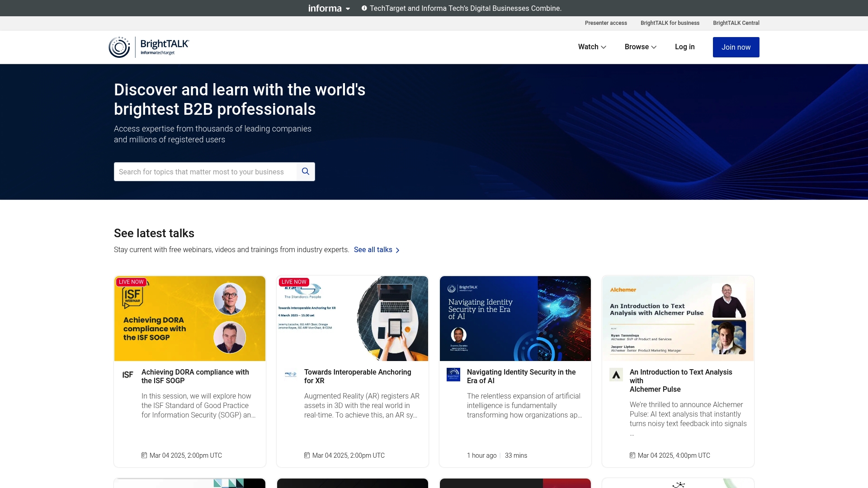Click LIVE NOW badge on ETSI thumbnail
868x488 pixels.
pyautogui.click(x=294, y=282)
